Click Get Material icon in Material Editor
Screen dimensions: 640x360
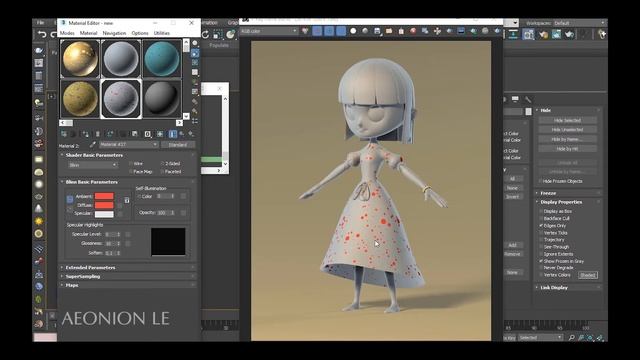(x=64, y=134)
